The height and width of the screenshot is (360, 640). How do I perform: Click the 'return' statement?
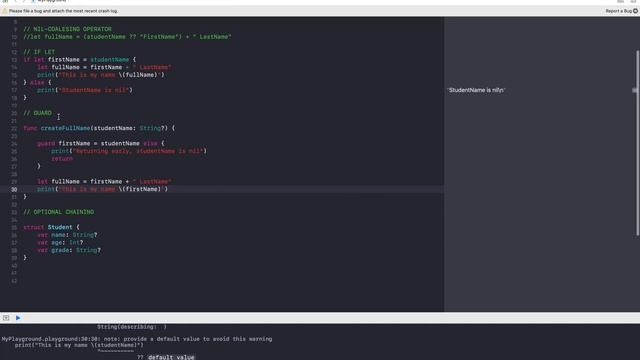[62, 159]
